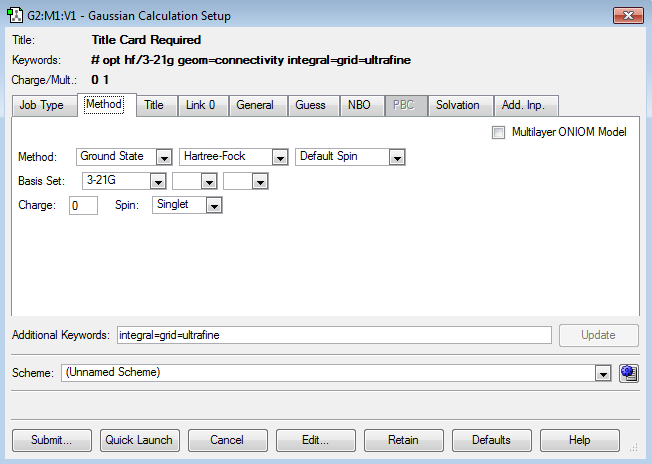Screen dimensions: 652x464
Task: Click the Submit... button
Action: pos(52,440)
